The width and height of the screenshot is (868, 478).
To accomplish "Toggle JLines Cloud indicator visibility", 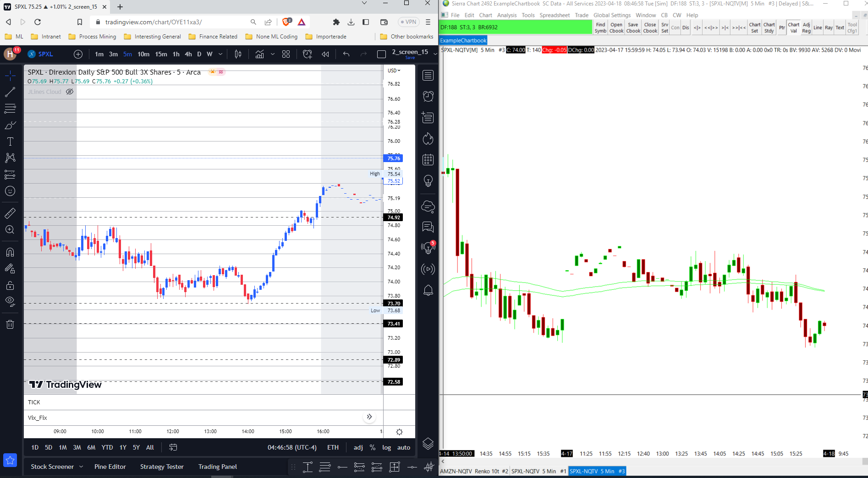I will 70,92.
